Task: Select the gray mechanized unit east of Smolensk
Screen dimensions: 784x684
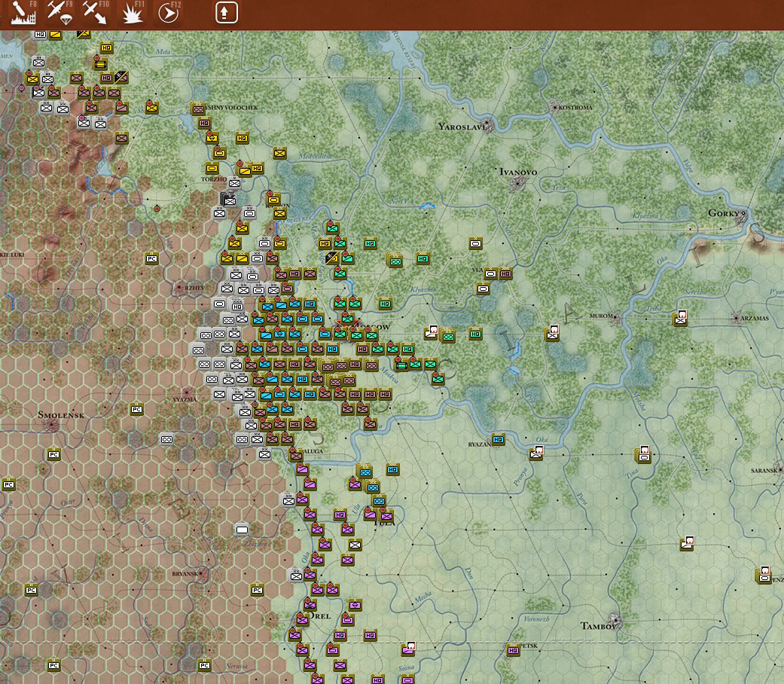Action: click(167, 439)
